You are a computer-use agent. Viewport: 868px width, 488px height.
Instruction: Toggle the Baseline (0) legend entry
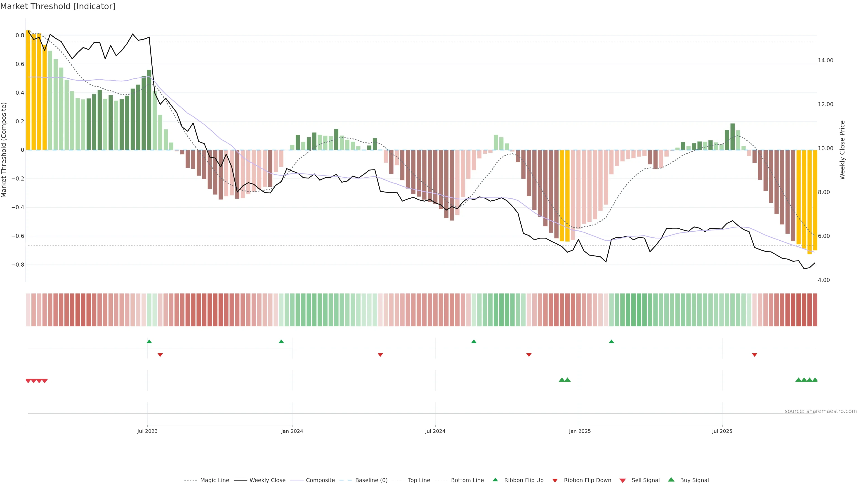[x=371, y=480]
